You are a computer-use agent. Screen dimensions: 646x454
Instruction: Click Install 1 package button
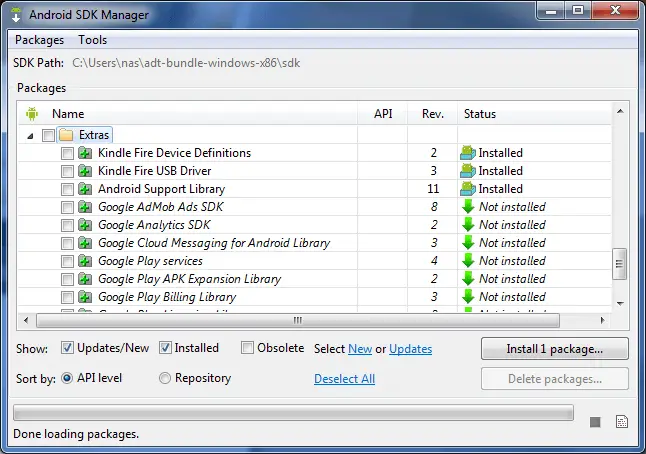[x=555, y=349]
